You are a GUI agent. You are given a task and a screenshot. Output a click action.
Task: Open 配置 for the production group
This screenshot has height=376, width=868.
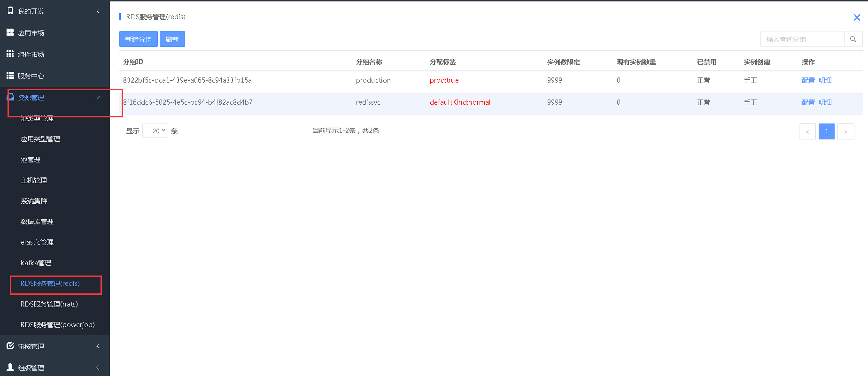pos(808,80)
